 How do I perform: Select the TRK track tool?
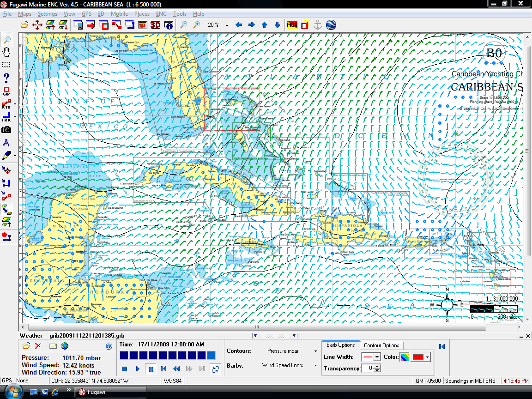click(6, 117)
